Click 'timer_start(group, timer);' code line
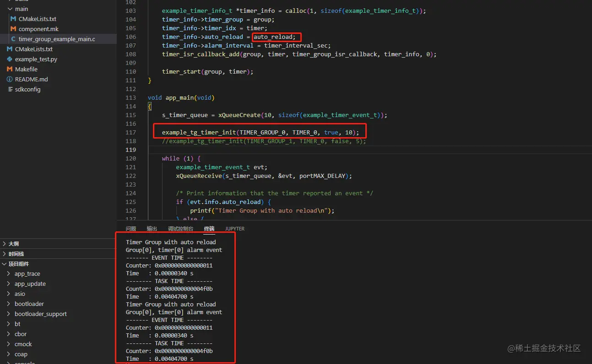Image resolution: width=592 pixels, height=364 pixels. point(207,72)
